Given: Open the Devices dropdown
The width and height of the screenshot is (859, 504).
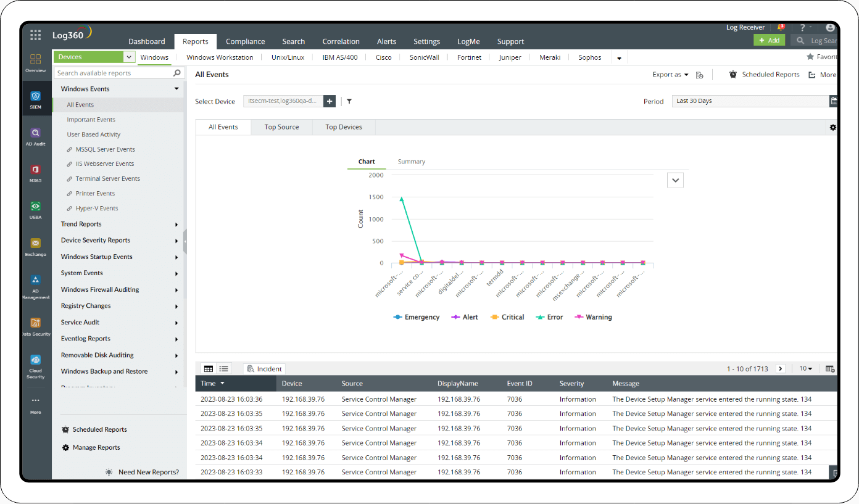Looking at the screenshot, I should pyautogui.click(x=95, y=57).
